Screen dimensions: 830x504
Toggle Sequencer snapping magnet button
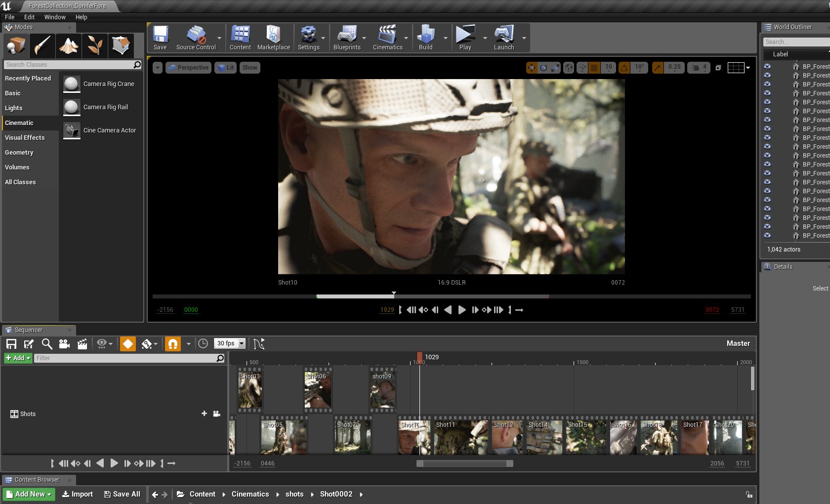(x=173, y=344)
